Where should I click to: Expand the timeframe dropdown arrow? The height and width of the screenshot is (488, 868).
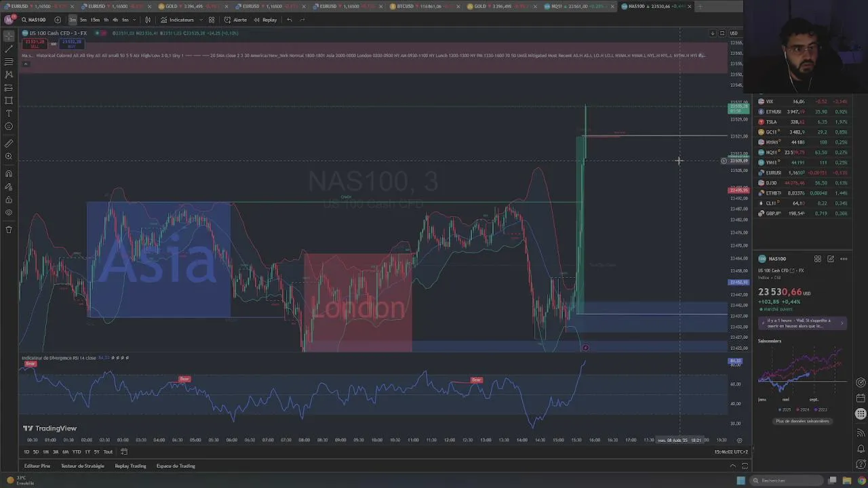135,20
